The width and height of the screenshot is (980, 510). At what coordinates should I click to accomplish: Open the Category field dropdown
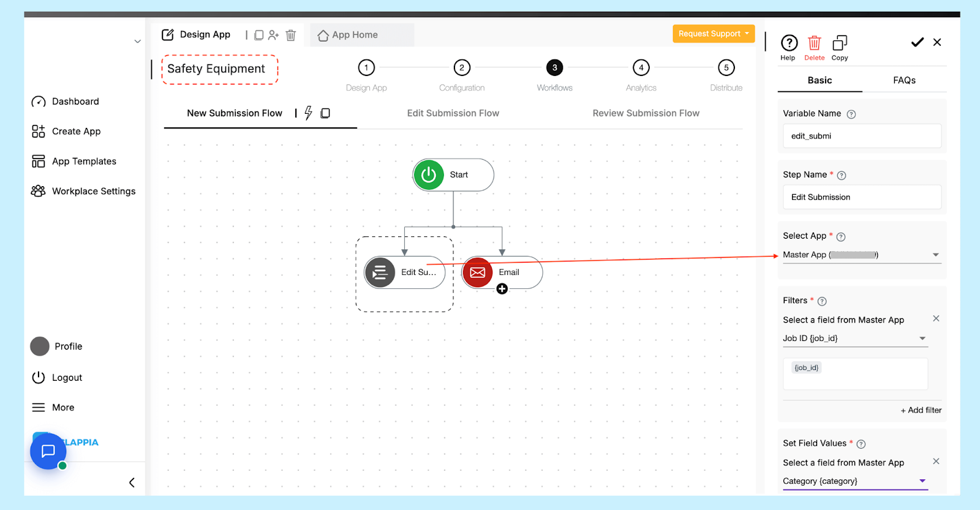pos(855,481)
